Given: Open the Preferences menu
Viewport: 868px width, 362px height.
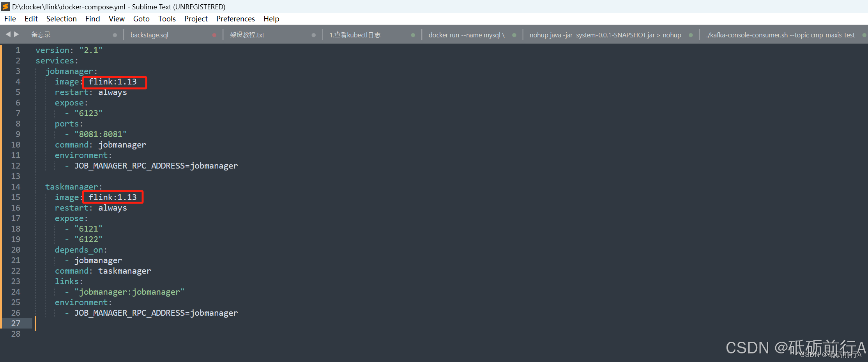Looking at the screenshot, I should [235, 19].
